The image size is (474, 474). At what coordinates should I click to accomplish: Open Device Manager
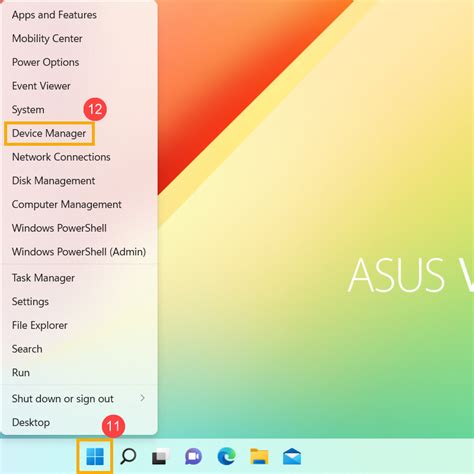79,133
